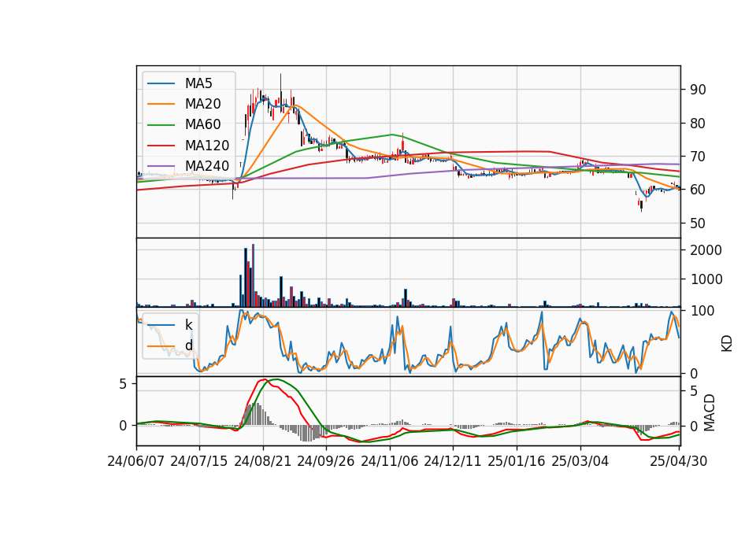This screenshot has width=756, height=543.
Task: Click the 24/07/15 date axis label
Action: [199, 461]
